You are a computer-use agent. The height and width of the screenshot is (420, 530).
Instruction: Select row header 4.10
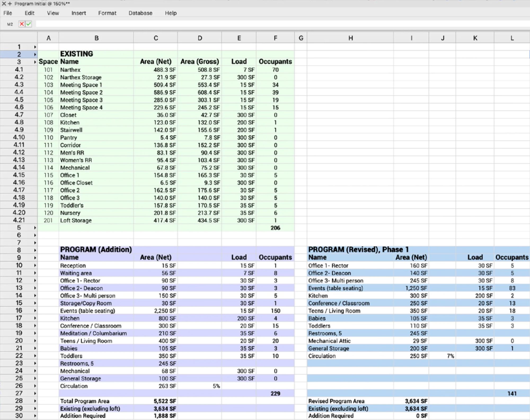tap(19, 137)
